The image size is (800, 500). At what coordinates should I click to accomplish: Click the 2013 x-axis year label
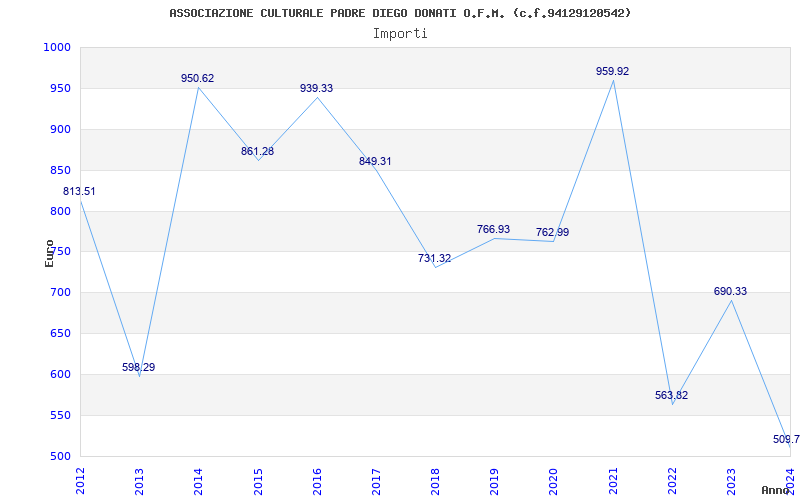click(x=139, y=481)
